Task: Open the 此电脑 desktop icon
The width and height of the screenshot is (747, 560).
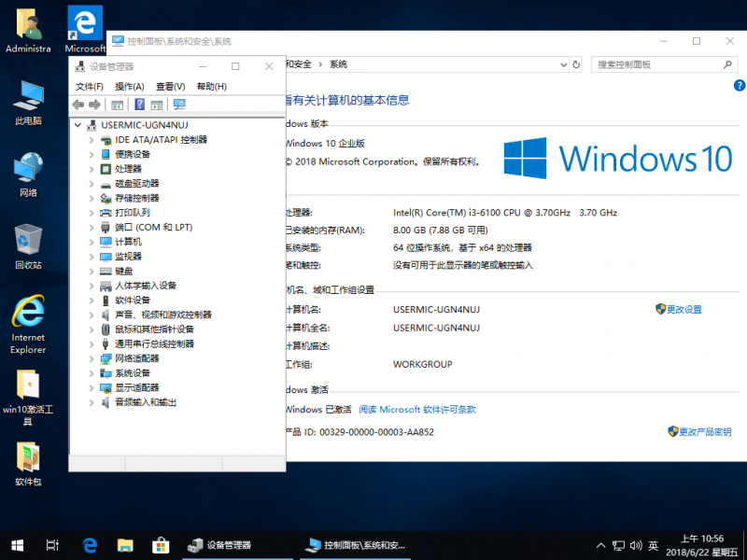Action: tap(29, 103)
